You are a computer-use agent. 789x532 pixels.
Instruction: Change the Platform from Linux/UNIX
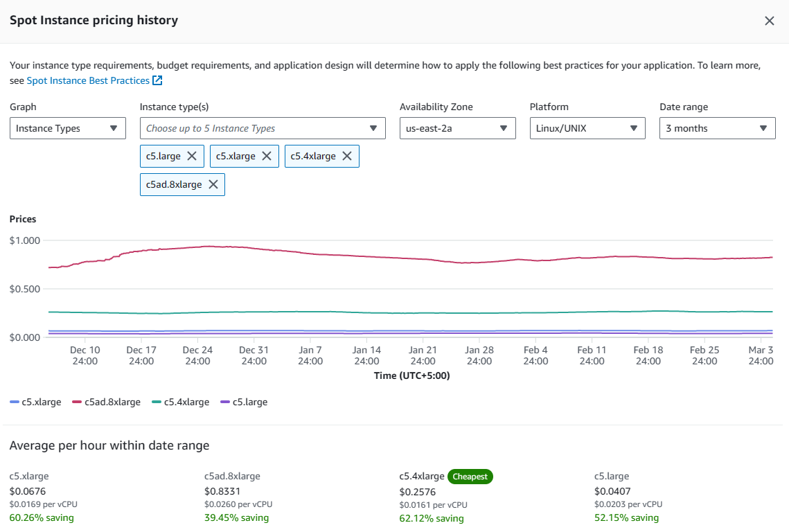587,128
